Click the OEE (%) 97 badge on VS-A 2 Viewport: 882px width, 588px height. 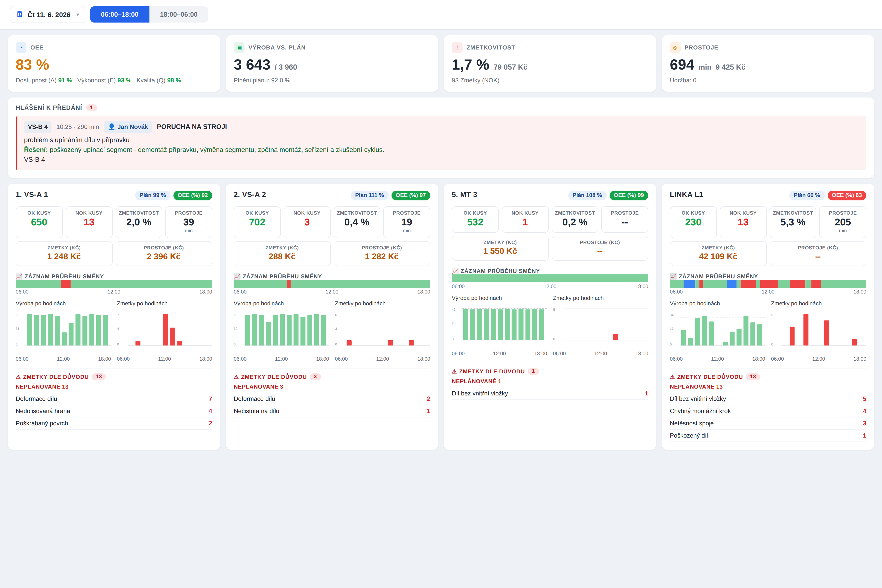tap(411, 195)
